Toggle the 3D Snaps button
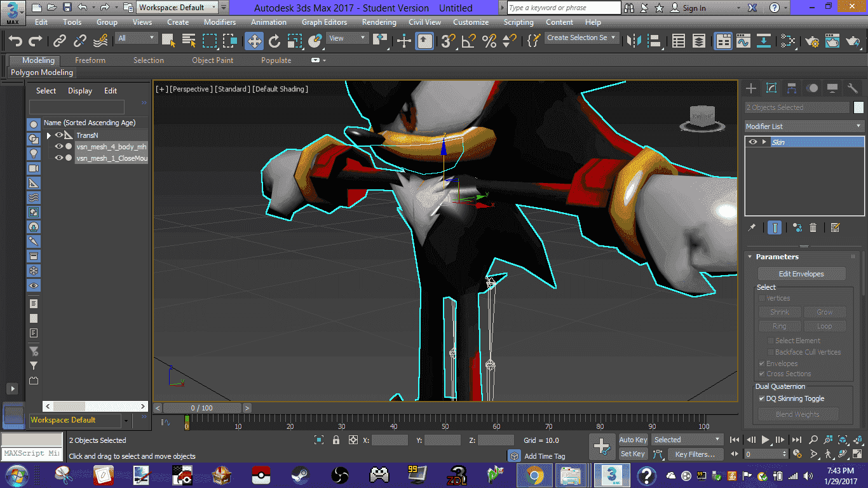 tap(449, 41)
